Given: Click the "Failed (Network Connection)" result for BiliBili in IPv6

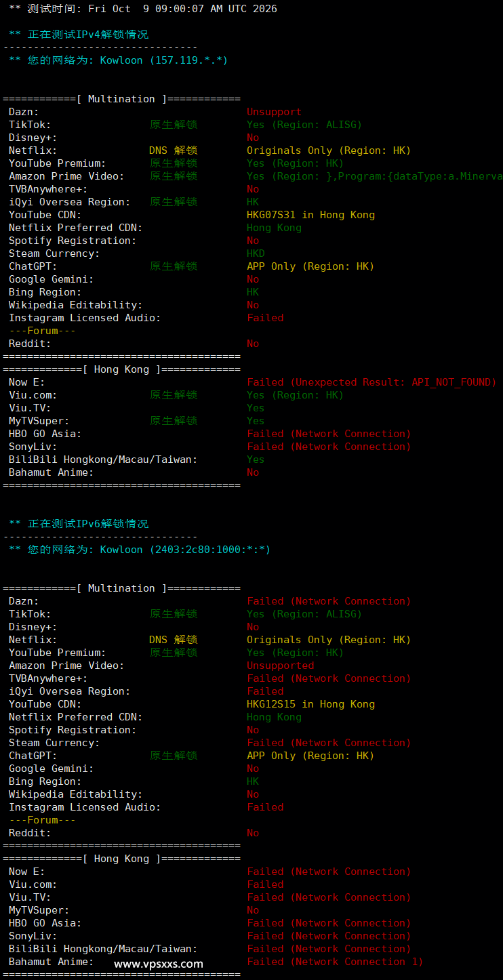Looking at the screenshot, I should click(x=329, y=949).
